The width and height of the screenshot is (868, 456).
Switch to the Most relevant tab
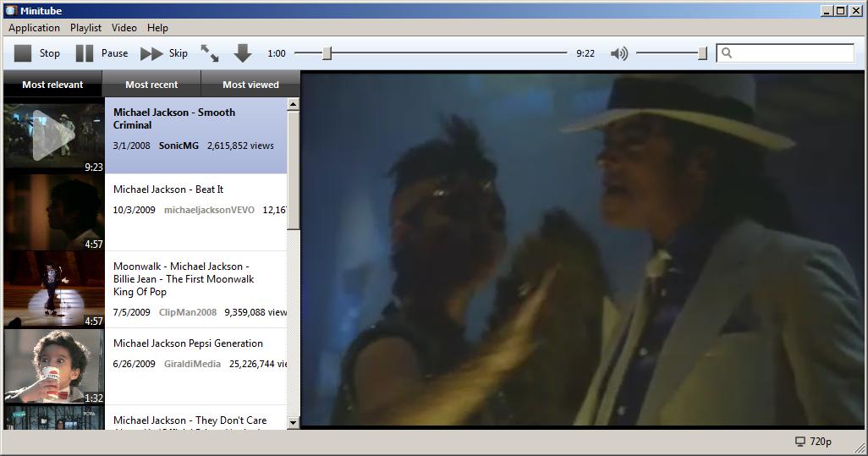point(52,85)
